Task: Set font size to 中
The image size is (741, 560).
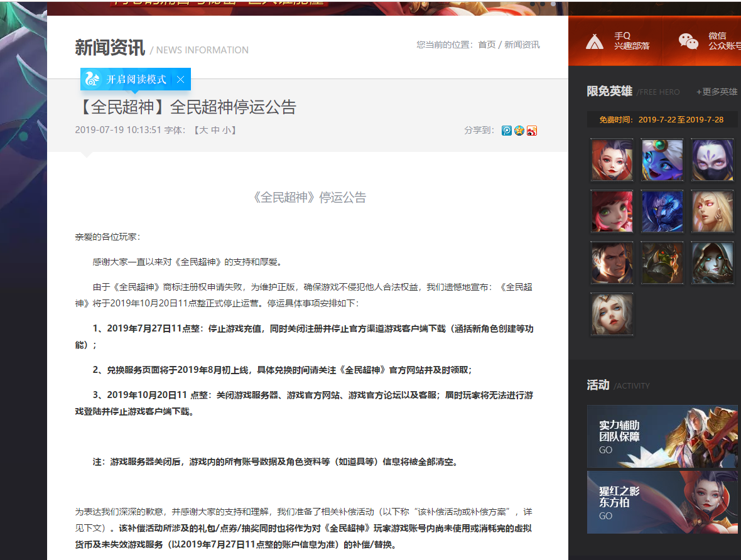Action: click(x=215, y=130)
